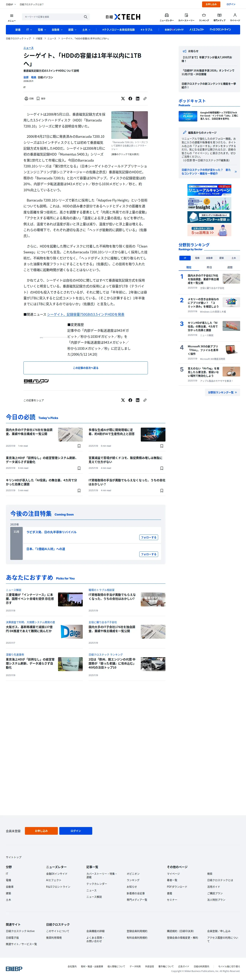Image resolution: width=246 pixels, height=980 pixels.
Task: Click 日経クロステックとは? top link
Action: (31, 4)
